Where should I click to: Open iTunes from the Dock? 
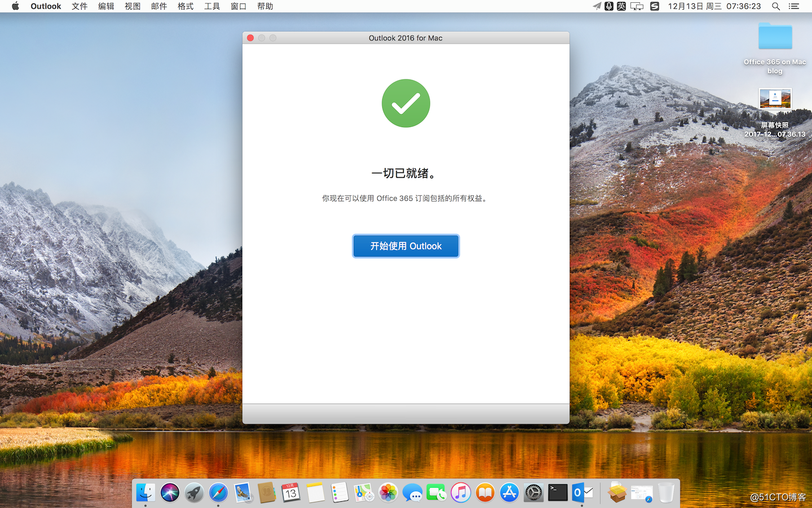pyautogui.click(x=461, y=493)
